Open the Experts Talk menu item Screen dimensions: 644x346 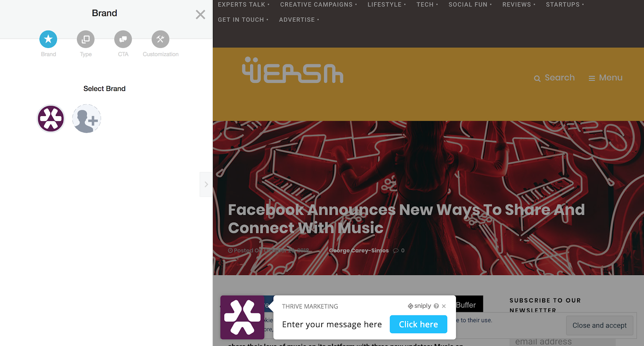(244, 4)
